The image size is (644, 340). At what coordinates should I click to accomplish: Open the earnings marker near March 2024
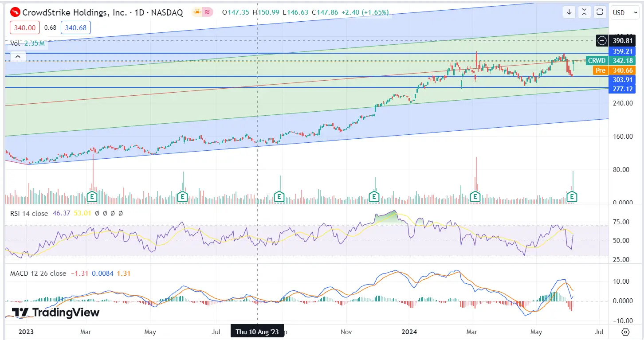point(475,196)
